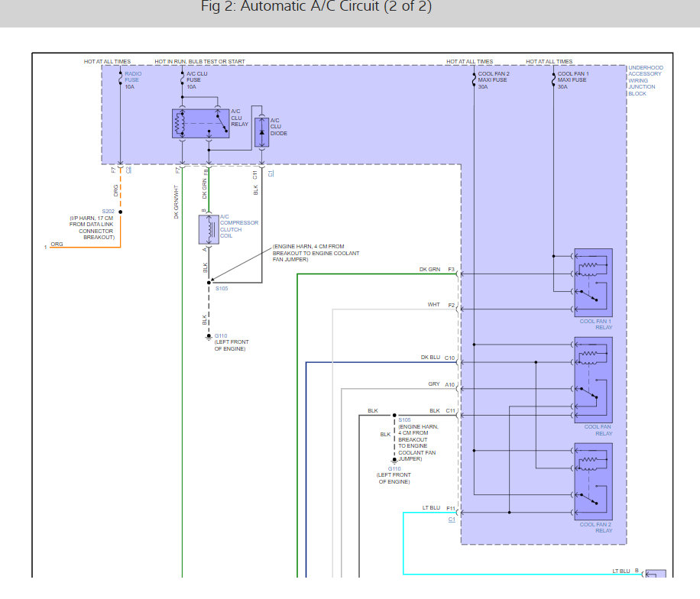Select the A/C compressor clutch coil symbol
Viewport: 700px width, 599px height.
click(x=209, y=229)
